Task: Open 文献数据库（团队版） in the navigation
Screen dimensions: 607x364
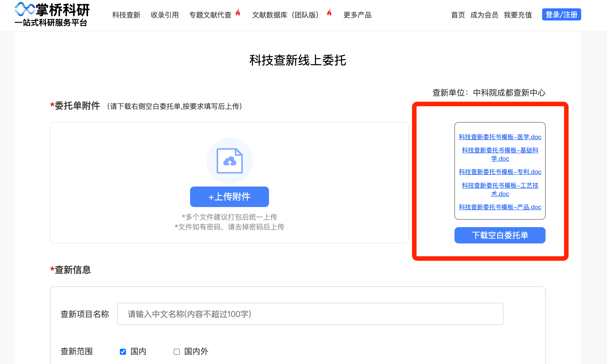Action: pos(285,15)
